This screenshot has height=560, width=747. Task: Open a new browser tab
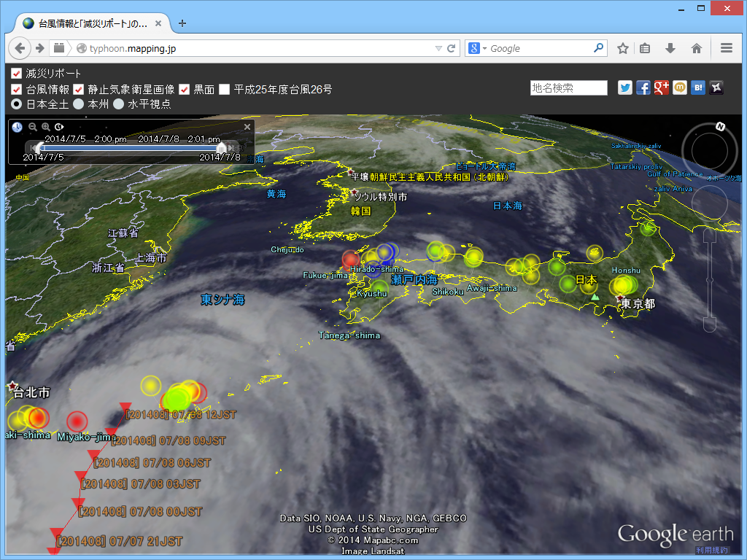click(182, 23)
